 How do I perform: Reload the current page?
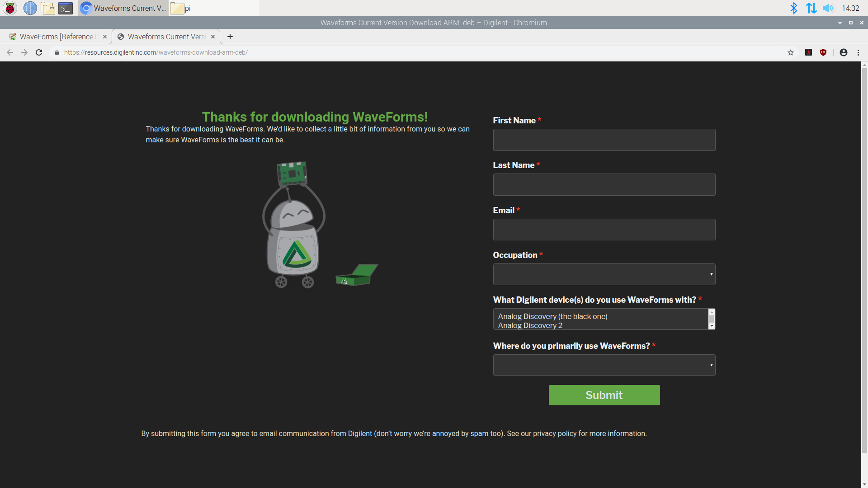point(39,52)
